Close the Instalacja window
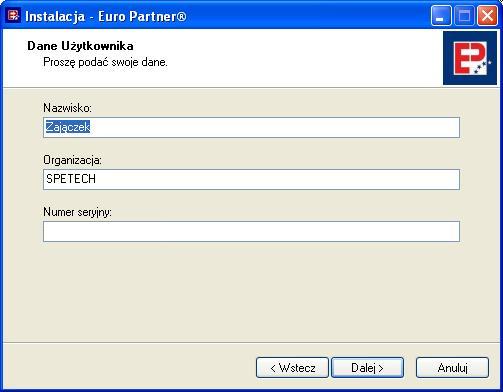This screenshot has height=392, width=503. point(487,15)
